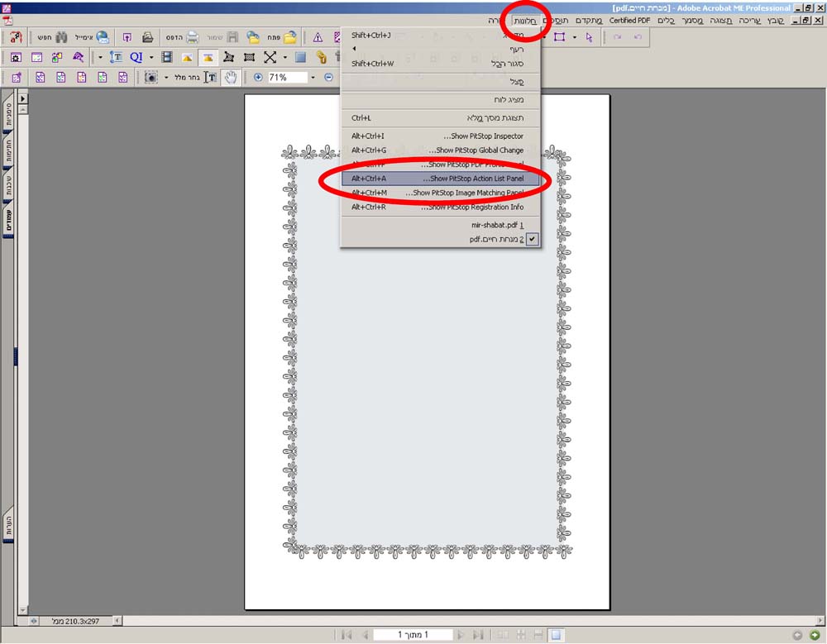This screenshot has height=644, width=827.
Task: Expand the navigation pane arrow at top left
Action: click(x=22, y=98)
